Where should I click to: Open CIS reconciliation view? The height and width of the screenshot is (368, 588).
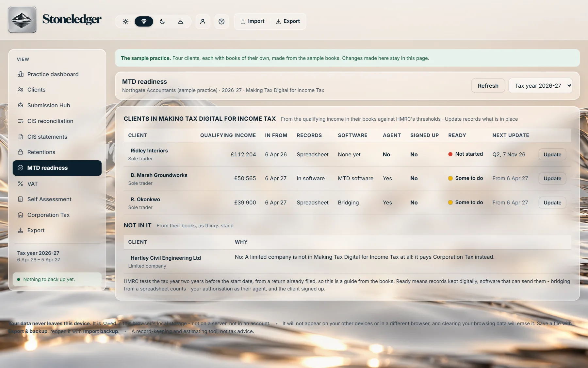57,121
